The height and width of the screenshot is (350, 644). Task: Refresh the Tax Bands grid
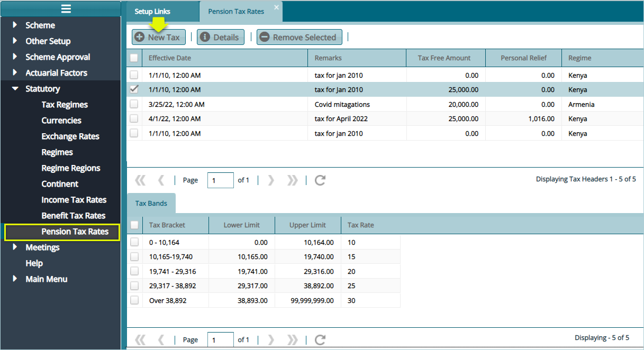coord(320,340)
